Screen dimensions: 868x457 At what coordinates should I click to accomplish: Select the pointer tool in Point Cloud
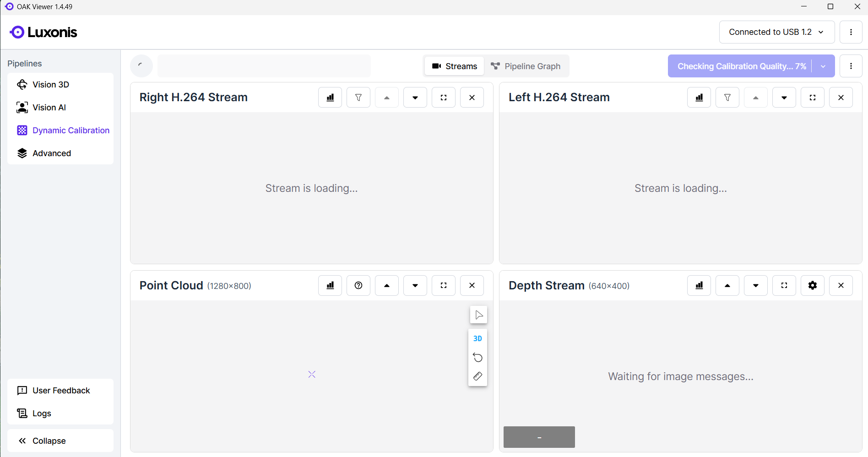click(478, 315)
